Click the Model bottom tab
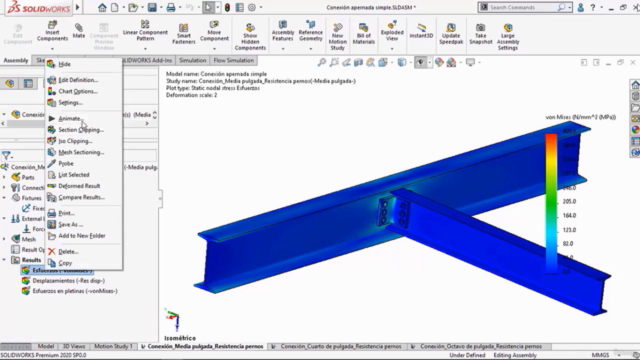This screenshot has height=360, width=640. [46, 346]
